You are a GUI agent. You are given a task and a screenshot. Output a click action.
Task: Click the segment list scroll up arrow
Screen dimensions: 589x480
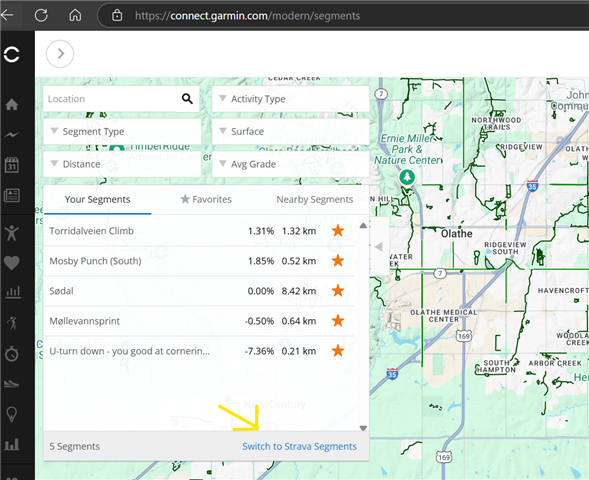363,226
